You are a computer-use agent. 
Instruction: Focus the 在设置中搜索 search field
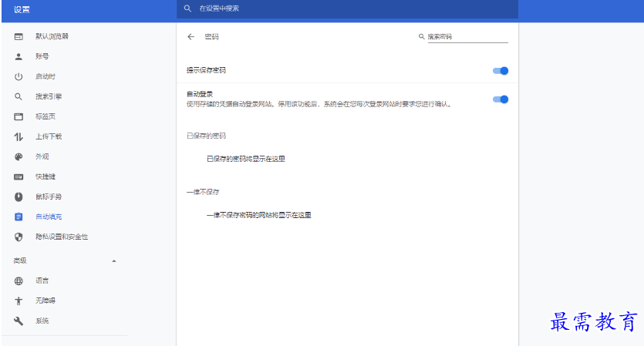[x=347, y=8]
